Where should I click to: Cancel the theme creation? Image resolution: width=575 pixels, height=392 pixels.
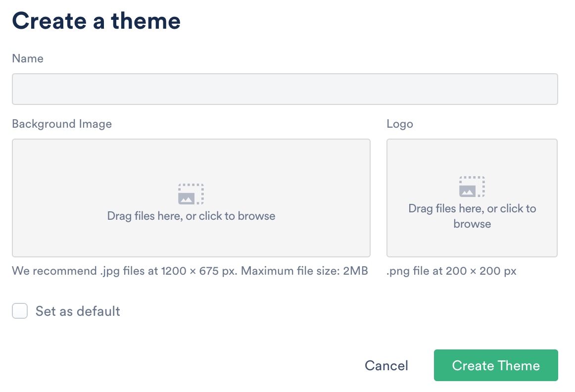coord(386,366)
